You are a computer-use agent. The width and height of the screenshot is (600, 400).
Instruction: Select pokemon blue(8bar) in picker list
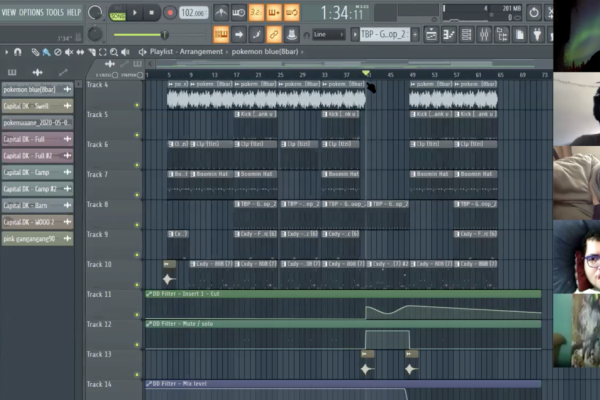tap(37, 90)
